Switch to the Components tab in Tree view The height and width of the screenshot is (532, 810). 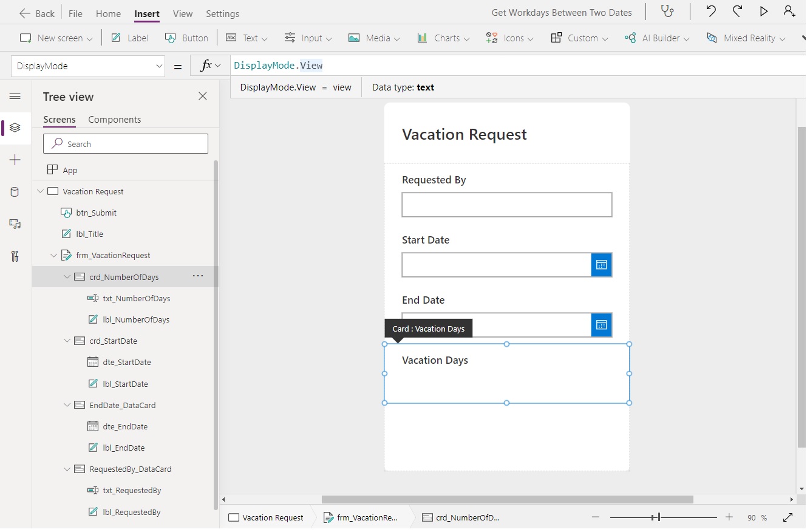coord(115,119)
